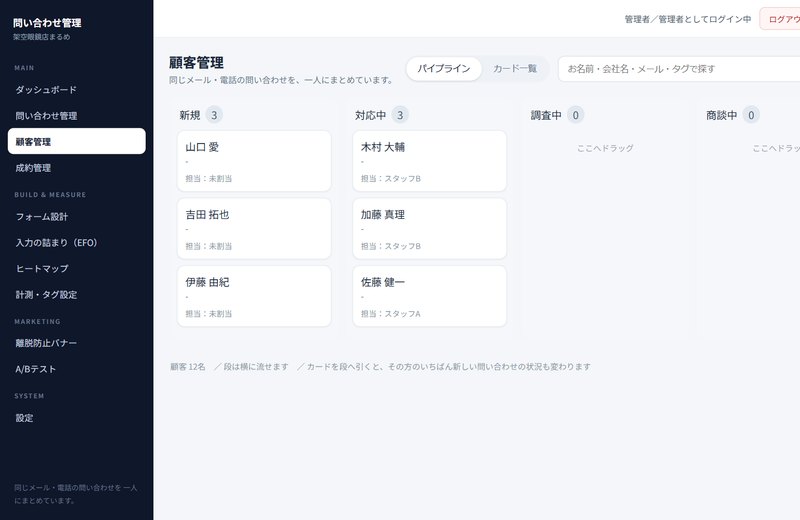Open A/Bテスト page
This screenshot has height=520, width=800.
pos(77,369)
